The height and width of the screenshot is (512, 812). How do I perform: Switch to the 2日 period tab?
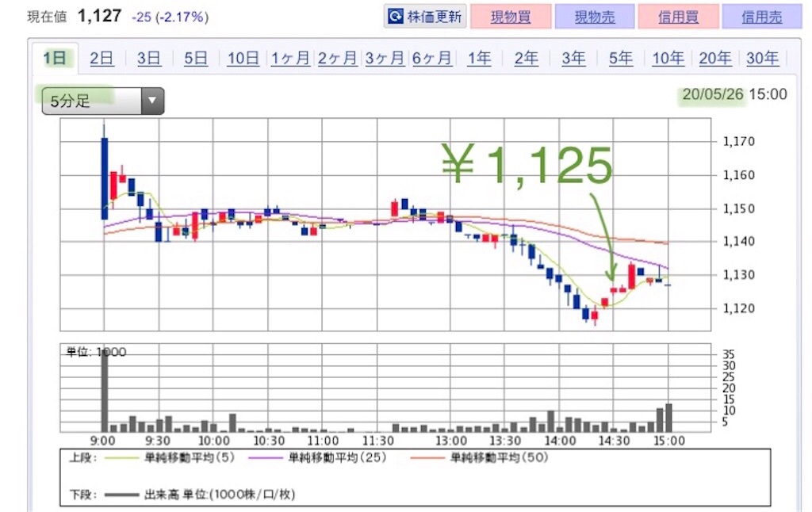(101, 58)
